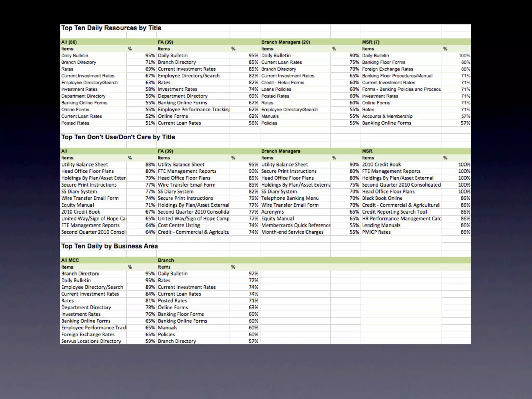Select 'Cost Centre Listing' in FA column
532x399 pixels.
coord(179,225)
